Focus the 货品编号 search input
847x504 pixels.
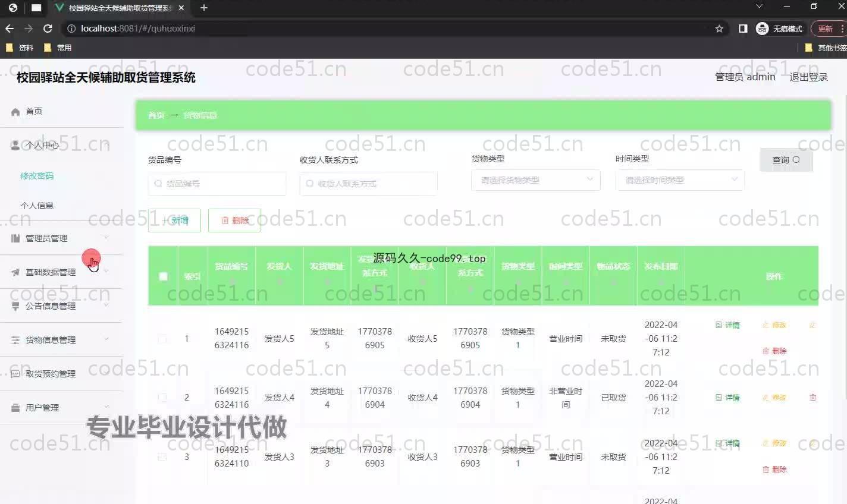click(x=217, y=184)
